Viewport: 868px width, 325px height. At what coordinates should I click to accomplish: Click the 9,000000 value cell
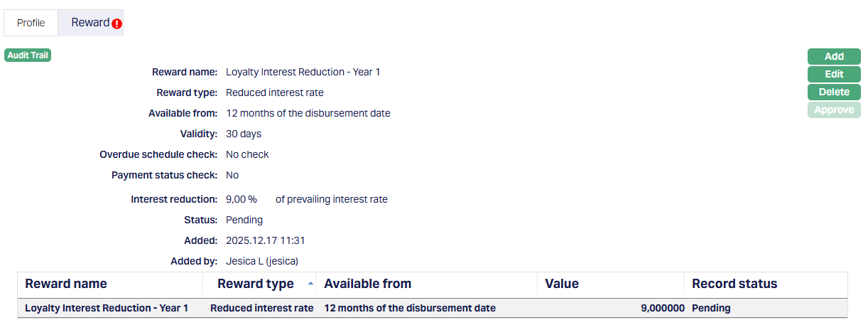click(x=663, y=308)
